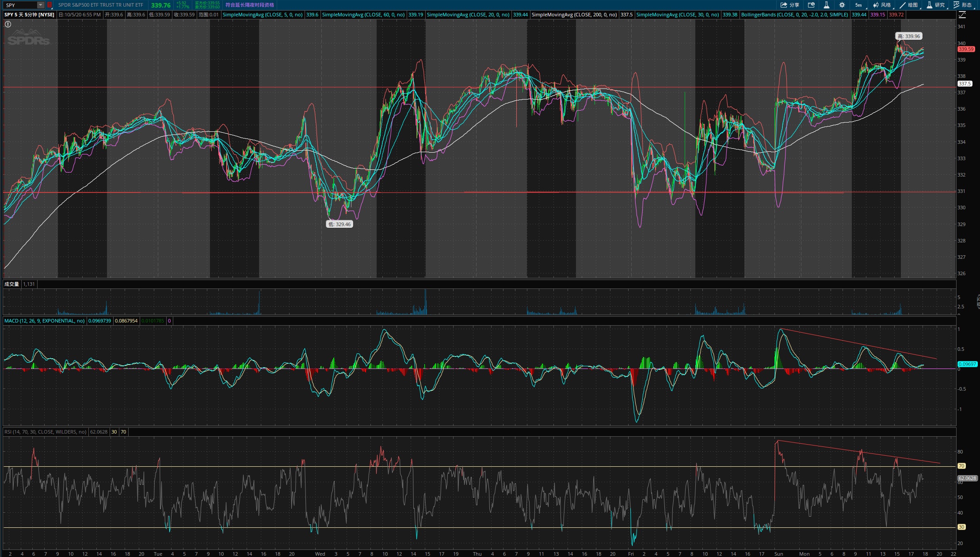Click the BollingerBands study label

794,15
